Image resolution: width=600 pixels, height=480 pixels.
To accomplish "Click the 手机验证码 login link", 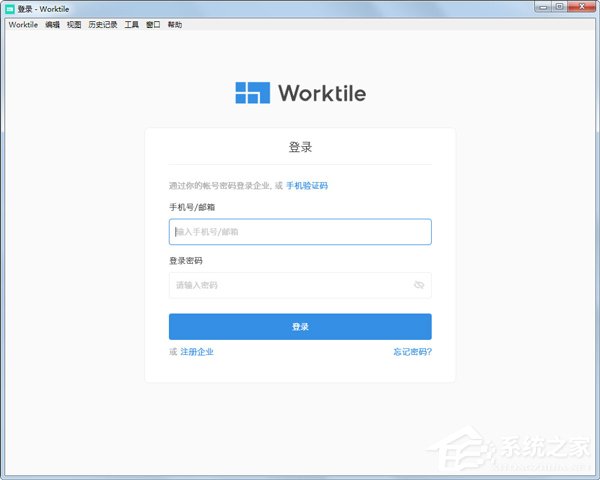I will [307, 186].
